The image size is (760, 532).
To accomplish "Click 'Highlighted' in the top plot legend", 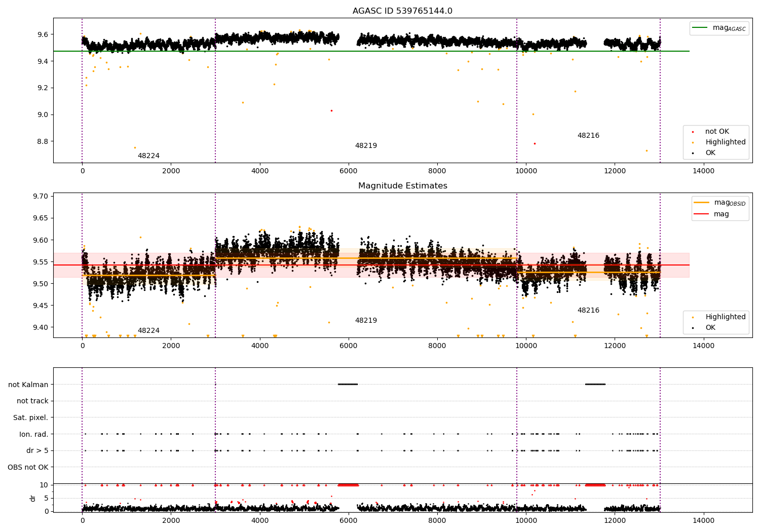I will (726, 142).
